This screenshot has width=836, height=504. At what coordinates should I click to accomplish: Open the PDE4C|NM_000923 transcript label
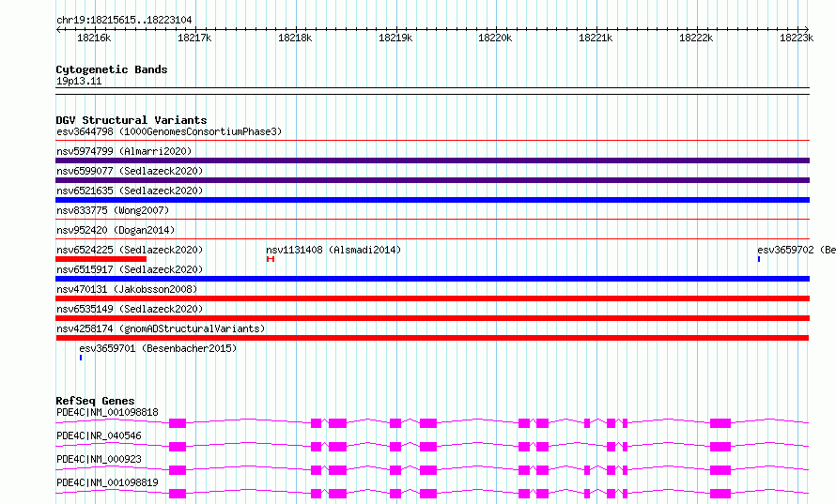click(x=99, y=459)
